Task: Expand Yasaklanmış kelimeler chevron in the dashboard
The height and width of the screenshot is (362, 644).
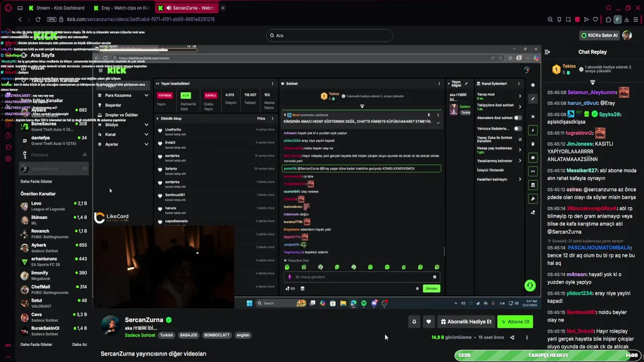Action: (520, 161)
